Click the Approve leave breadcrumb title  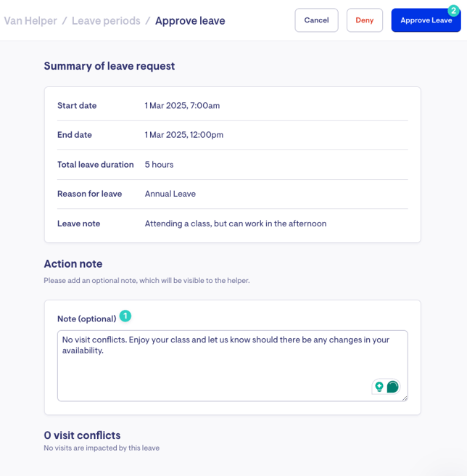[190, 21]
